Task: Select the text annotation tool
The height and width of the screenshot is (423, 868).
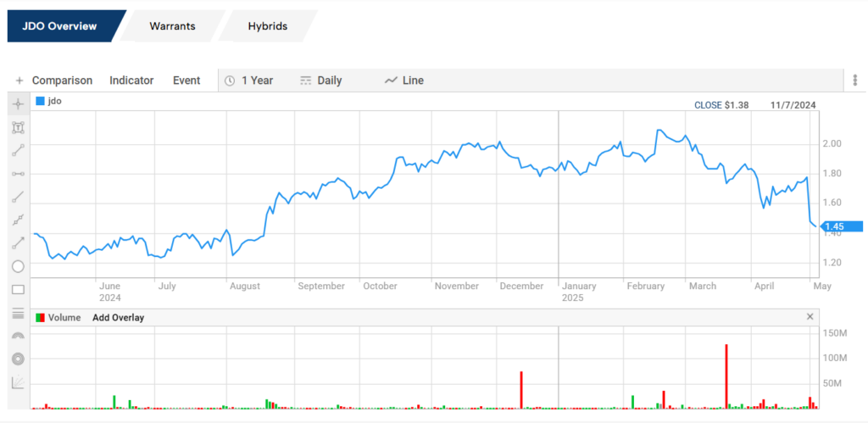Action: [18, 128]
